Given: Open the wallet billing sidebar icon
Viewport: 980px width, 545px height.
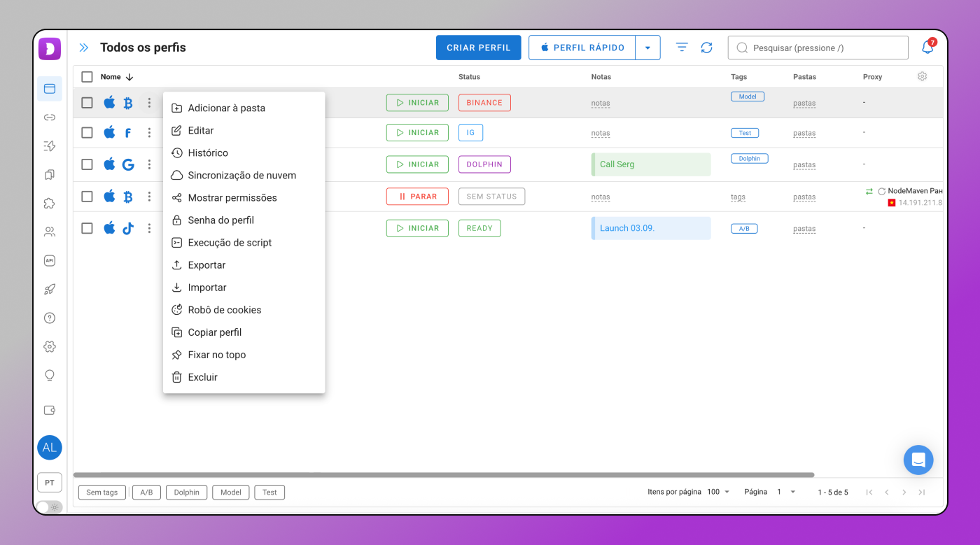Looking at the screenshot, I should (x=50, y=411).
